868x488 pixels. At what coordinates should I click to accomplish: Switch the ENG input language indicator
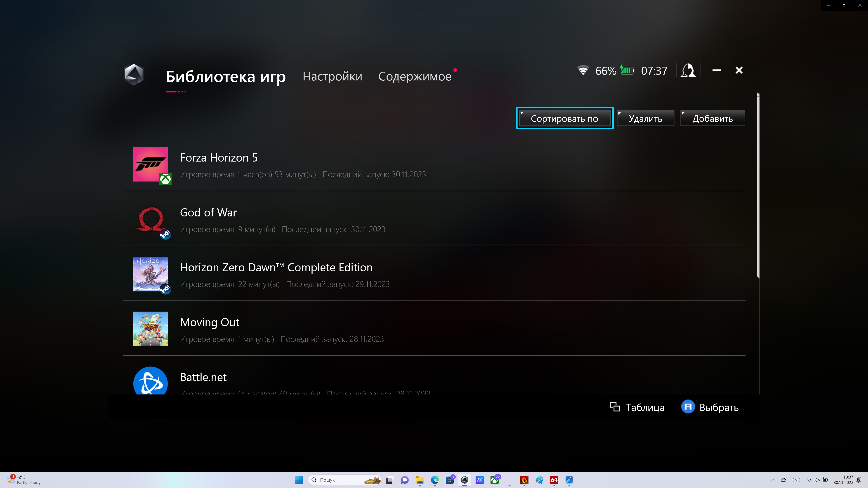796,480
